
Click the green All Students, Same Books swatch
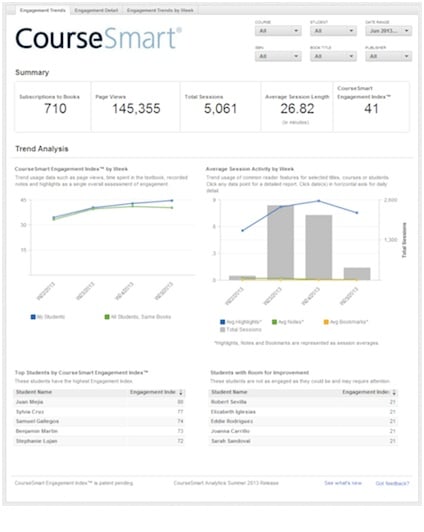tap(107, 317)
